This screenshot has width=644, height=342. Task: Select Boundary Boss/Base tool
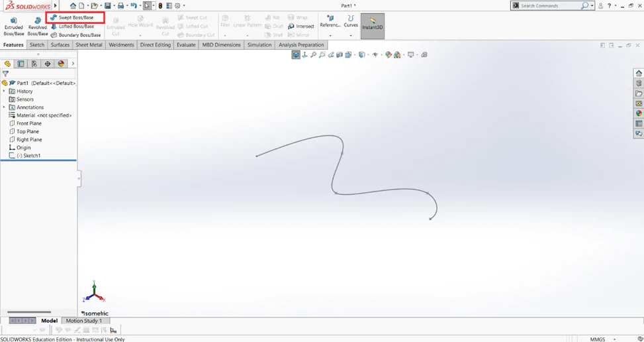click(75, 35)
